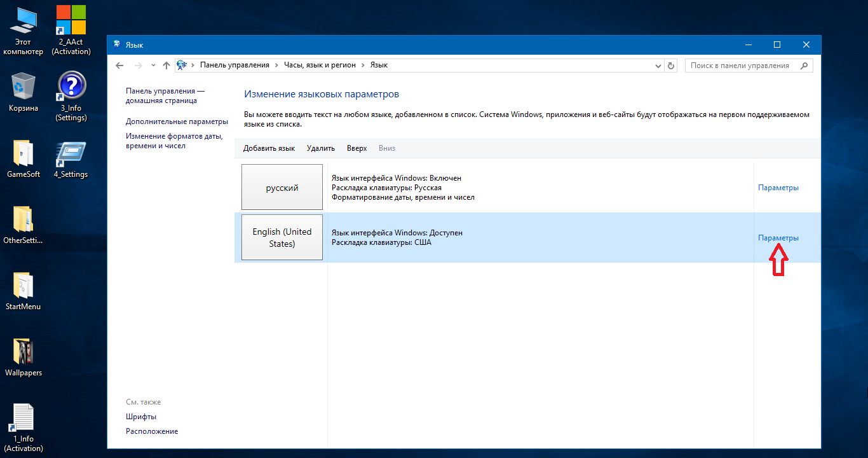Click the Поиск в панели управления field
The height and width of the screenshot is (458, 868).
pyautogui.click(x=740, y=66)
